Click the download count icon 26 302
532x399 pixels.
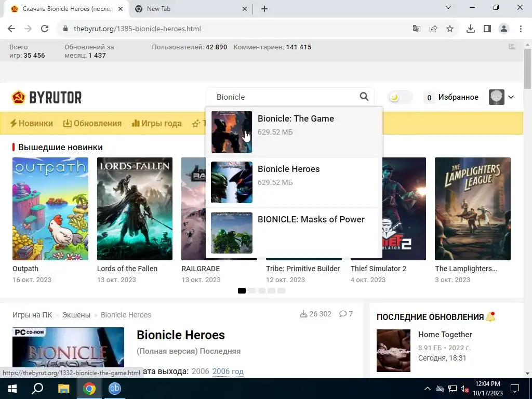pyautogui.click(x=303, y=314)
